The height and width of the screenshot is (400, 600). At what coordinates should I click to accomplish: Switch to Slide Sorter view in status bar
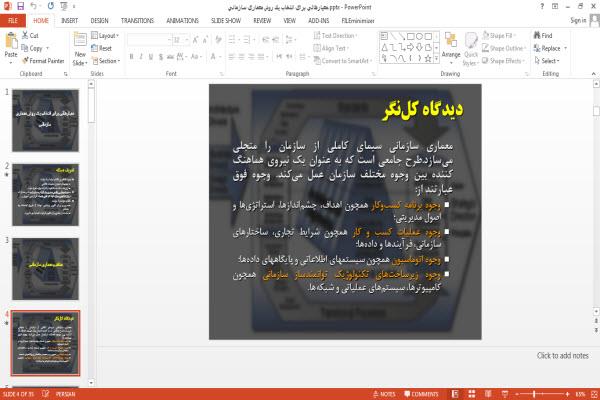[x=471, y=394]
